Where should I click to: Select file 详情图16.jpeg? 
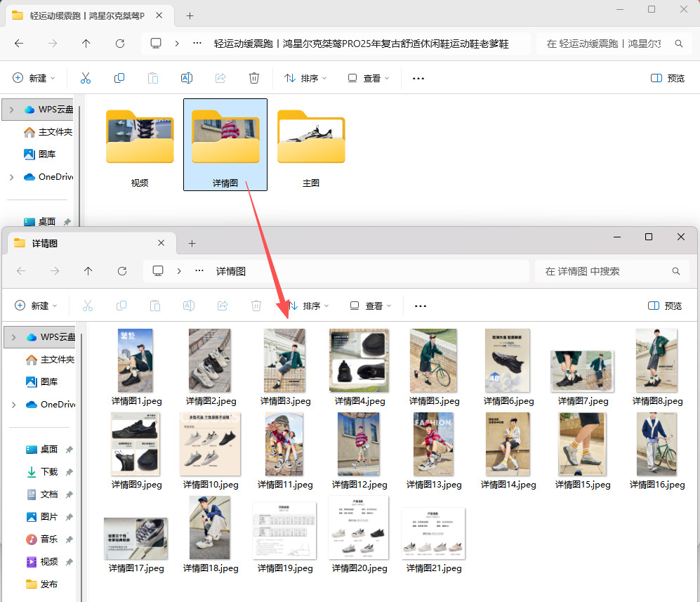(x=656, y=450)
